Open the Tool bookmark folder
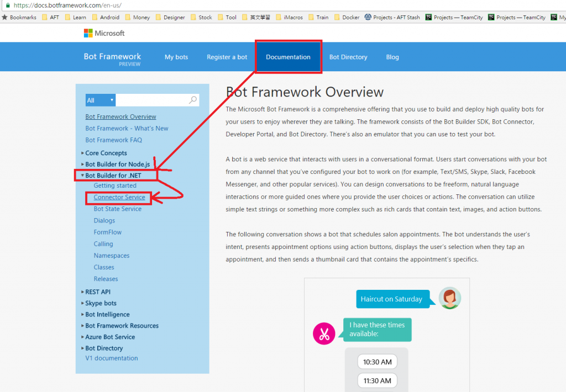The image size is (566, 392). point(227,17)
